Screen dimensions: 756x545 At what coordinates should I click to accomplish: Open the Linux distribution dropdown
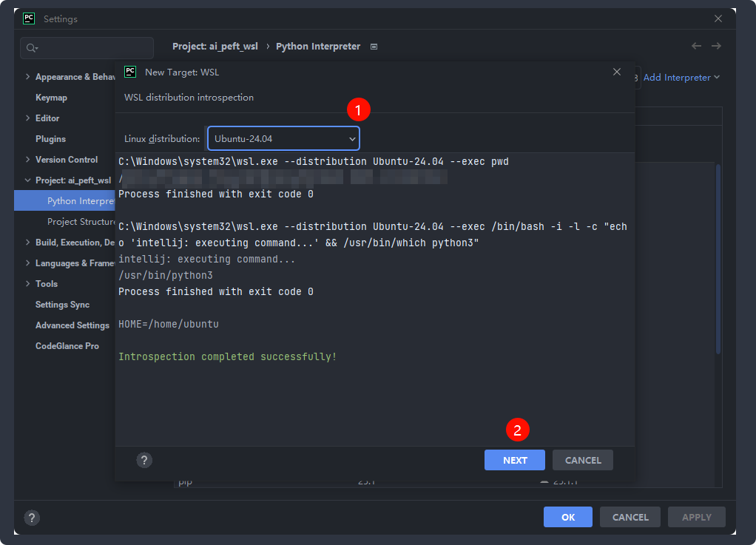pyautogui.click(x=283, y=139)
